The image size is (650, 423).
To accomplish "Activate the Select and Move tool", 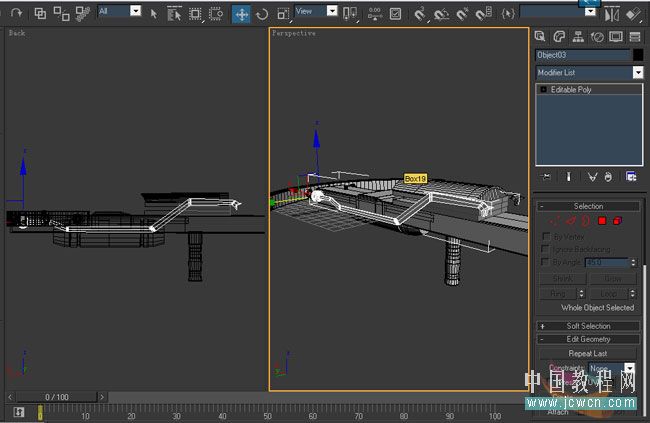I will pyautogui.click(x=241, y=15).
